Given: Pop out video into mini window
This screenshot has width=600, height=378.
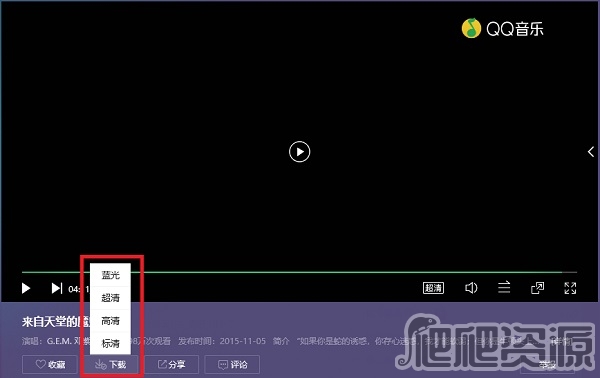Looking at the screenshot, I should click(x=537, y=288).
